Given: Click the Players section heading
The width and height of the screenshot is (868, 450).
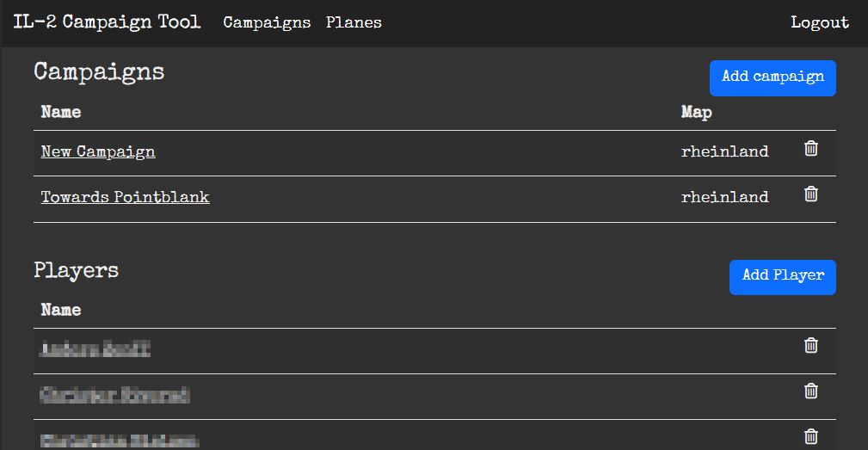Looking at the screenshot, I should click(77, 271).
